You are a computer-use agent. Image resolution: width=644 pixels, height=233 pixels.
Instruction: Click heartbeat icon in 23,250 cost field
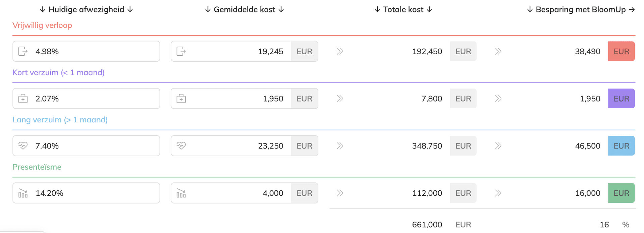tap(181, 146)
